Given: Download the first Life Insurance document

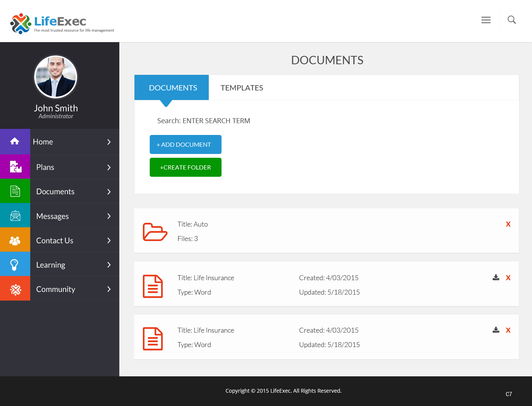Looking at the screenshot, I should coord(496,278).
